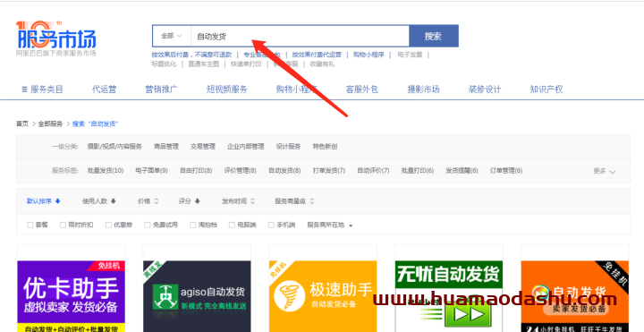Tick the 手机端 checkbox
The image size is (644, 332).
coord(271,225)
